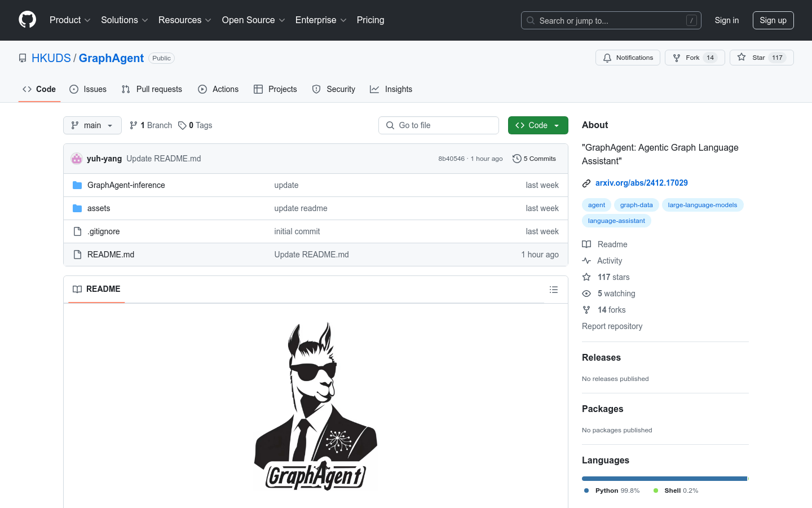The image size is (812, 508).
Task: Expand the Product menu
Action: click(x=70, y=20)
